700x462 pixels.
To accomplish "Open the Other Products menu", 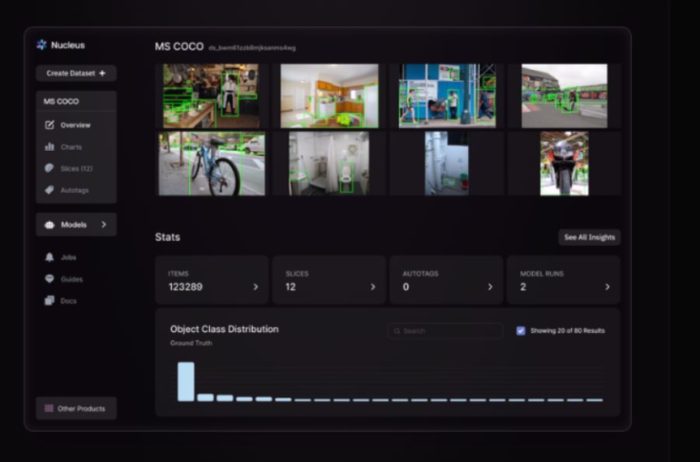I will (x=76, y=408).
